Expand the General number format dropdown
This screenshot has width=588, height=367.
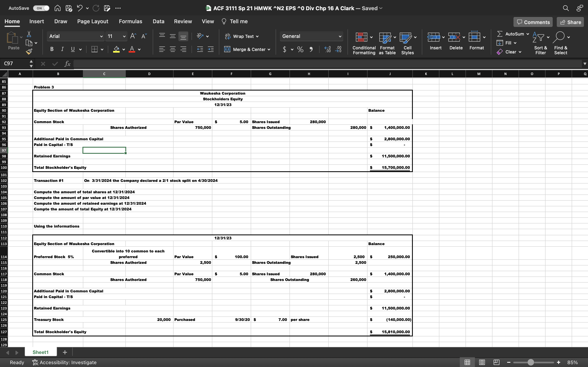click(340, 36)
